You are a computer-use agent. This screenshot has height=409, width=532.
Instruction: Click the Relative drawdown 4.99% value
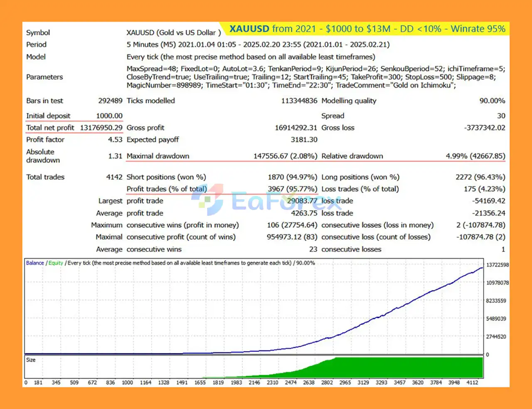point(475,156)
